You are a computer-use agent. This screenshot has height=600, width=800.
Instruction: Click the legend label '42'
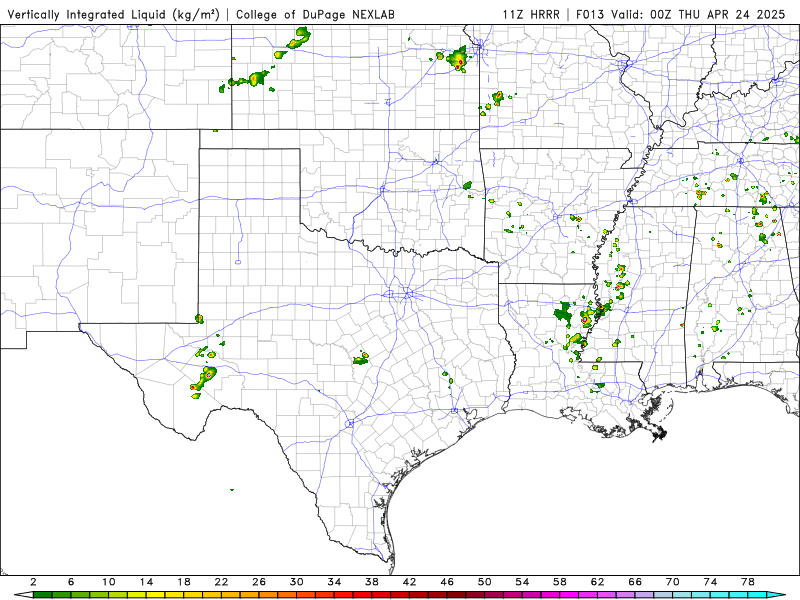tap(410, 582)
